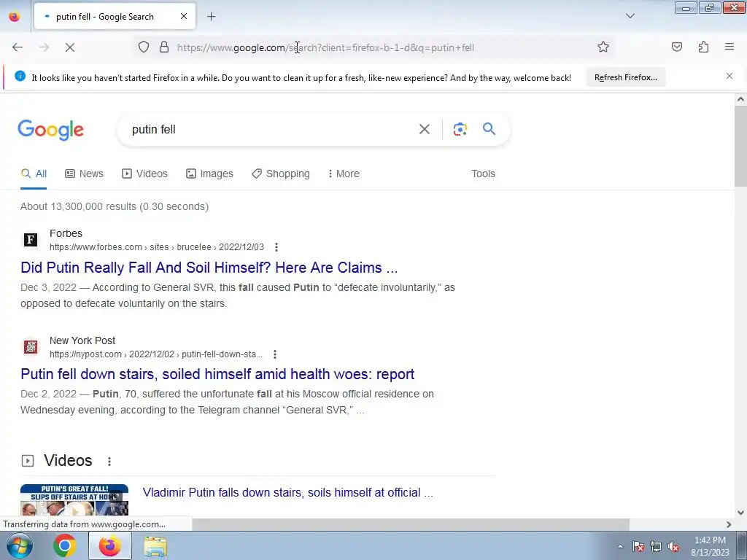Screen dimensions: 747x560
Task: Click the New York Post favicon
Action: (31, 346)
